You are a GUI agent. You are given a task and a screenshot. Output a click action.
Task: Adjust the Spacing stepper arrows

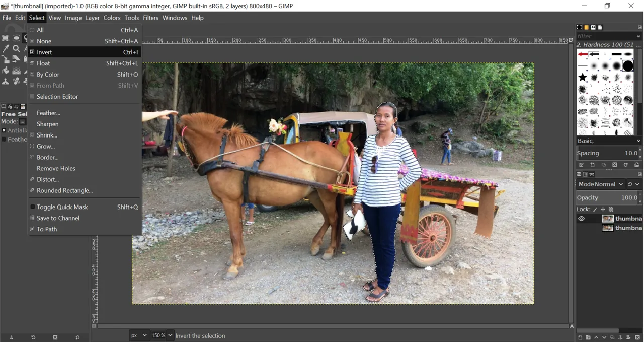[640, 153]
